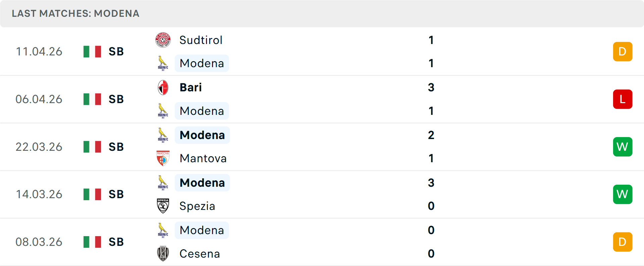The width and height of the screenshot is (644, 266).
Task: Expand the 14.03.26 Spezia match row
Action: (x=322, y=194)
